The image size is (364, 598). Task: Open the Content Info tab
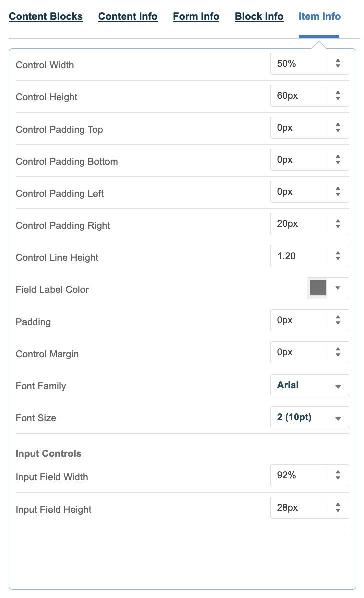point(128,16)
